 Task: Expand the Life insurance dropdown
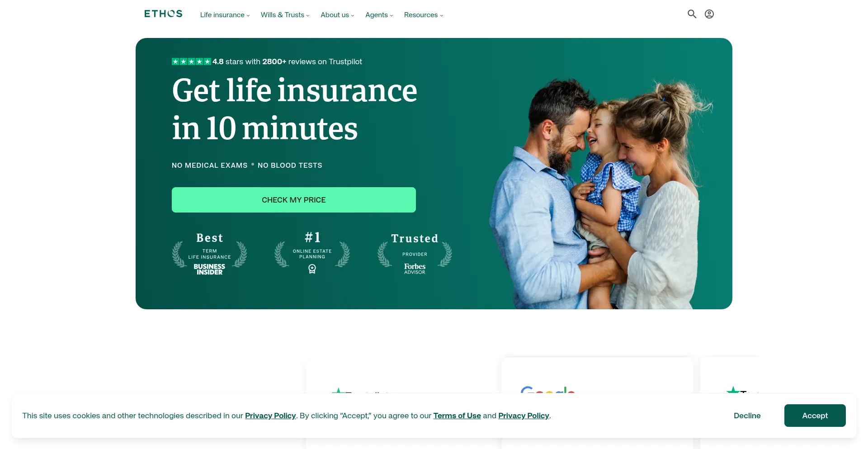225,15
